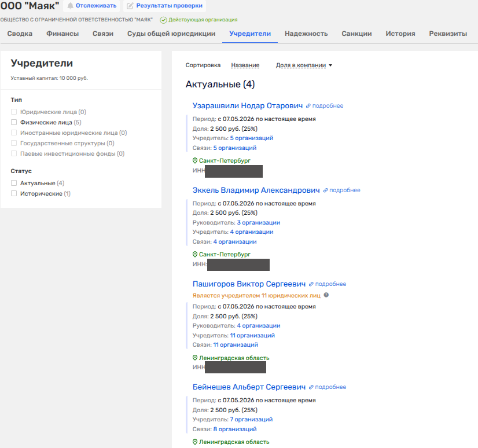Click the question mark help icon for Пашигоров
The width and height of the screenshot is (478, 448).
coord(326,295)
